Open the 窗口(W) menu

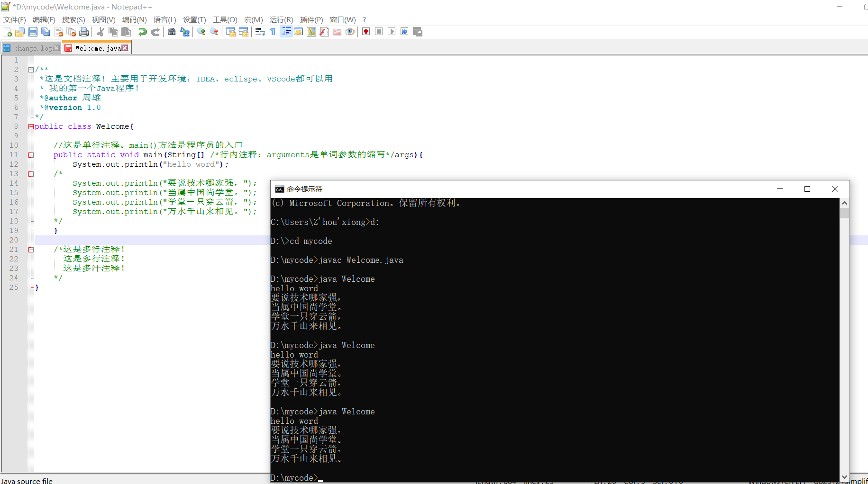343,19
